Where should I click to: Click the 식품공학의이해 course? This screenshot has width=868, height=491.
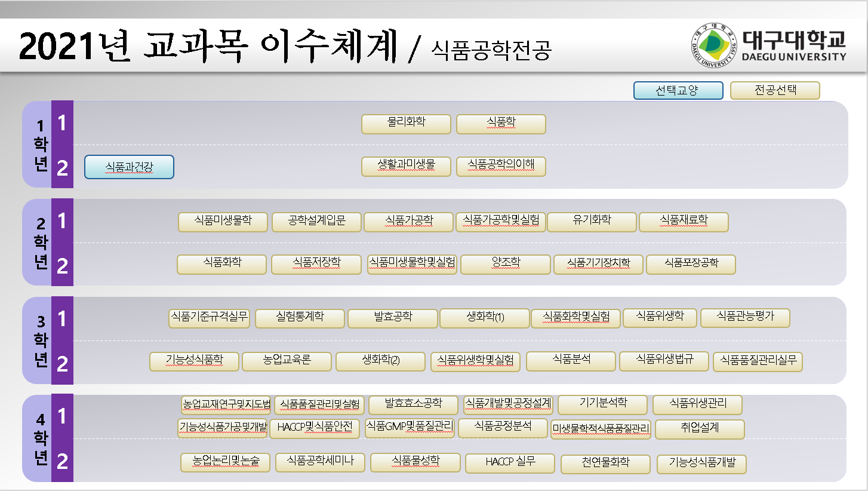[x=501, y=167]
